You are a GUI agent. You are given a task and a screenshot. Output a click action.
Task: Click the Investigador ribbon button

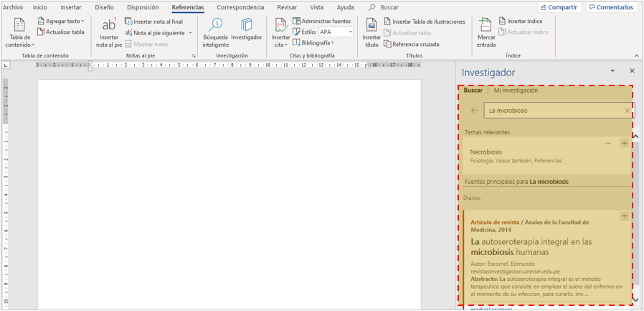(x=247, y=29)
